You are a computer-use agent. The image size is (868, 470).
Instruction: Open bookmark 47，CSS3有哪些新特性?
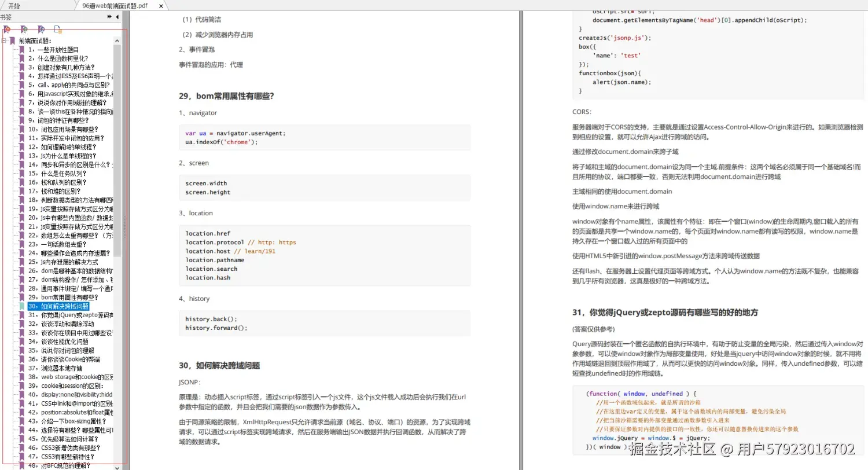point(61,457)
